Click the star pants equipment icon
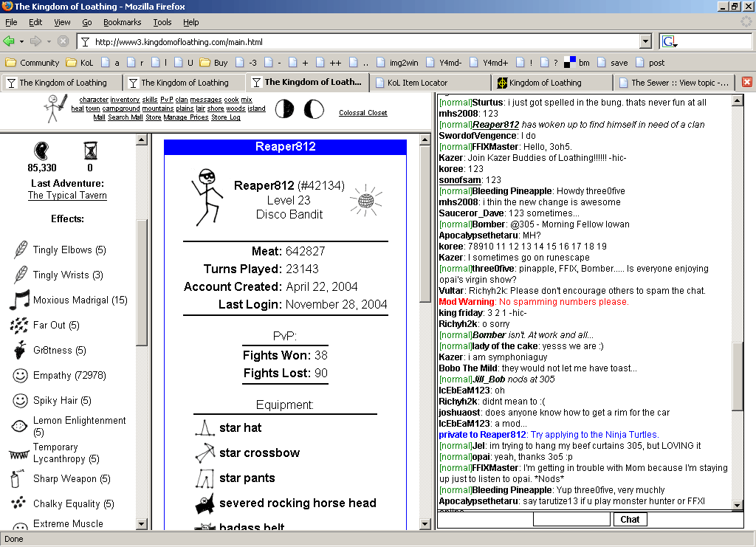756x547 pixels. point(205,478)
